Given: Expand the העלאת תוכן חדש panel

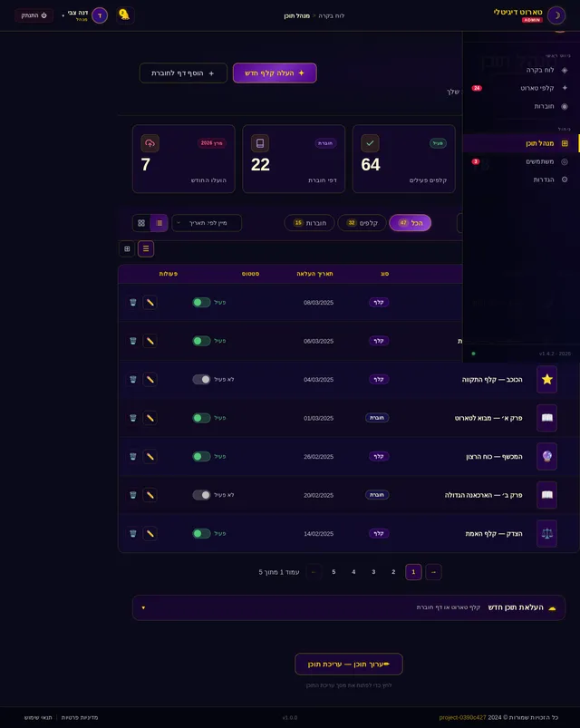Looking at the screenshot, I should 349,607.
